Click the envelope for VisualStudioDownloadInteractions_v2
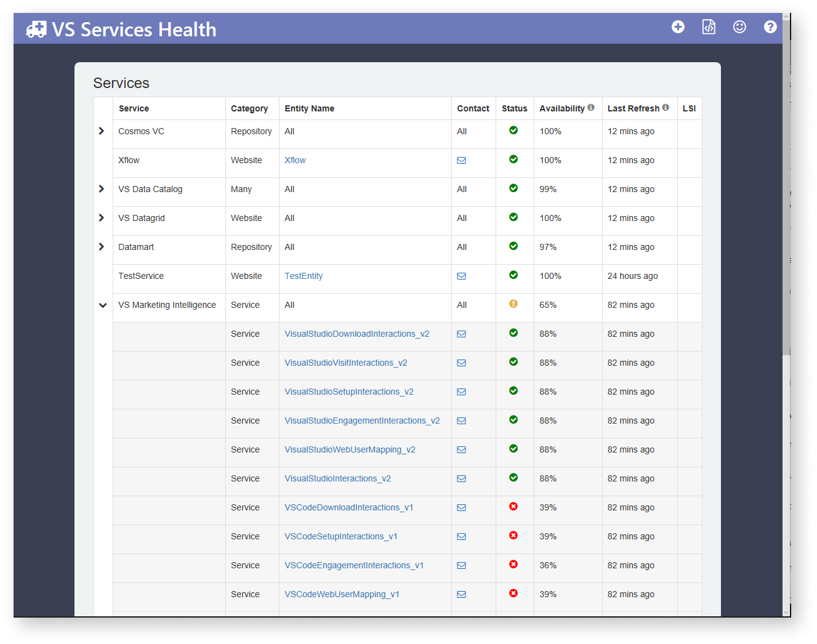817x644 pixels. [x=461, y=334]
